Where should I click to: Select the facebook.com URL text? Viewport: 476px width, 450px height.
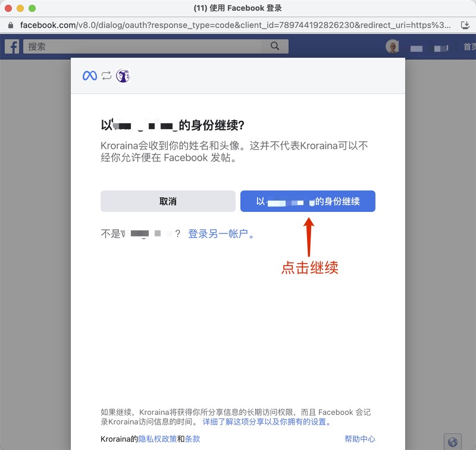tap(235, 25)
